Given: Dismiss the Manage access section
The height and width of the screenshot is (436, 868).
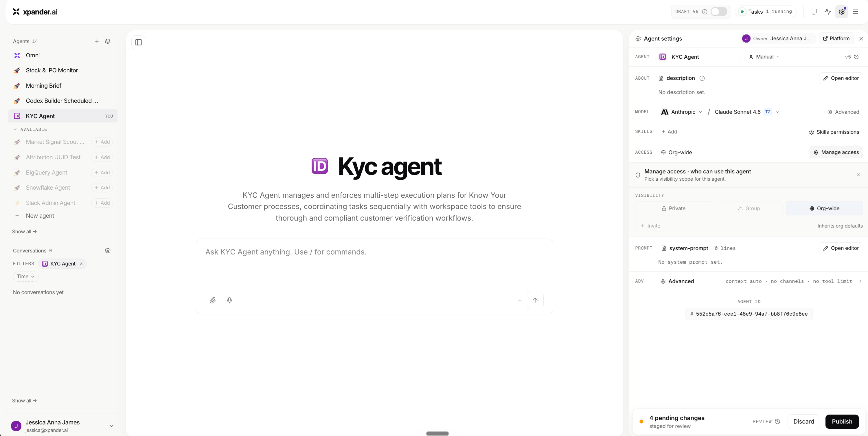Looking at the screenshot, I should click(858, 175).
